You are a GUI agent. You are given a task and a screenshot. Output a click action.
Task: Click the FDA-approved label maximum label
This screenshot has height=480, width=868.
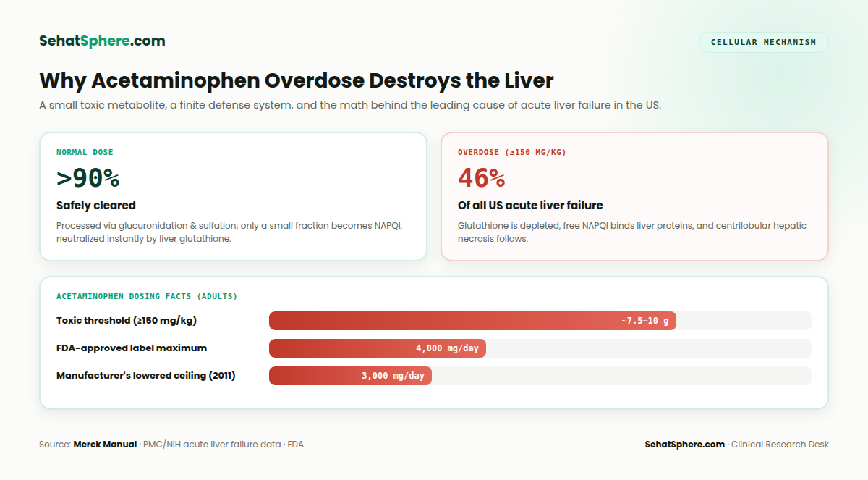132,348
